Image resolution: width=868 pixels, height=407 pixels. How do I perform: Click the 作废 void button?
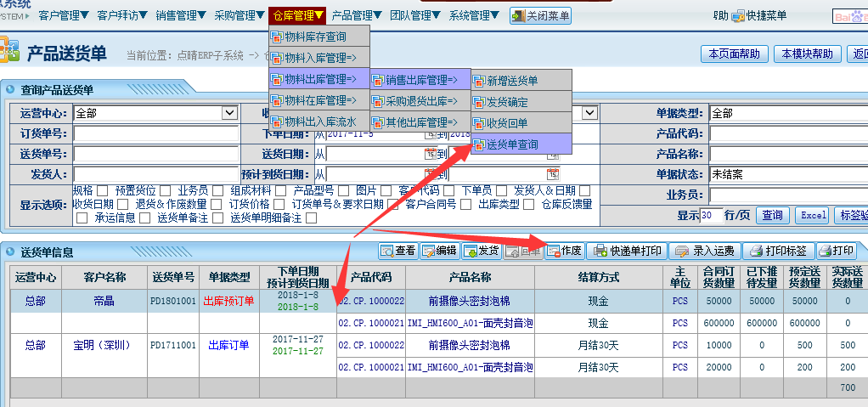click(564, 252)
